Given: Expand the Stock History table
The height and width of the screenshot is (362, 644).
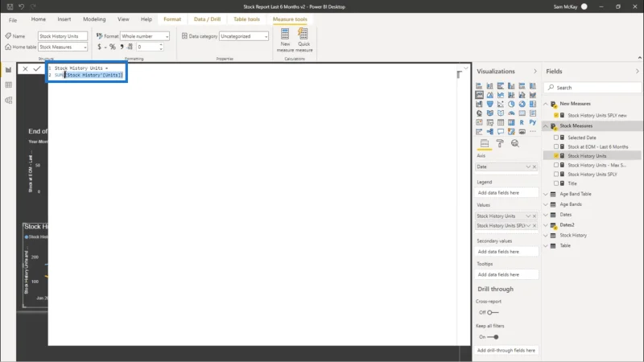Looking at the screenshot, I should (x=546, y=235).
